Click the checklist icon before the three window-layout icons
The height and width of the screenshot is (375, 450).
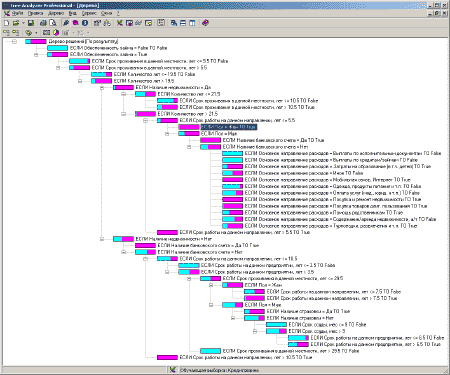coord(161,23)
